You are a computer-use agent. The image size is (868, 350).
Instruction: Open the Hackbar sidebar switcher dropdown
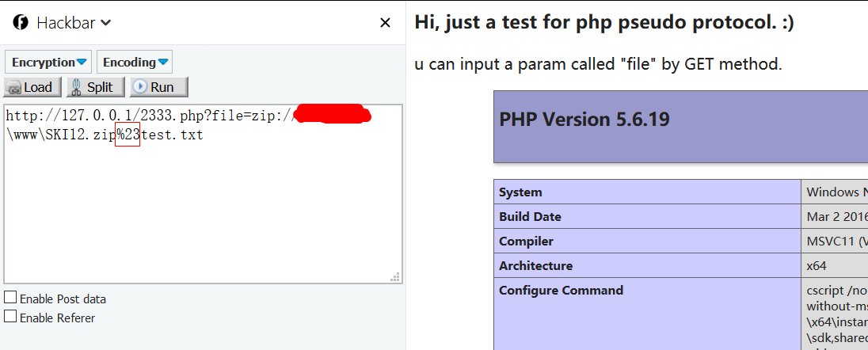click(105, 23)
